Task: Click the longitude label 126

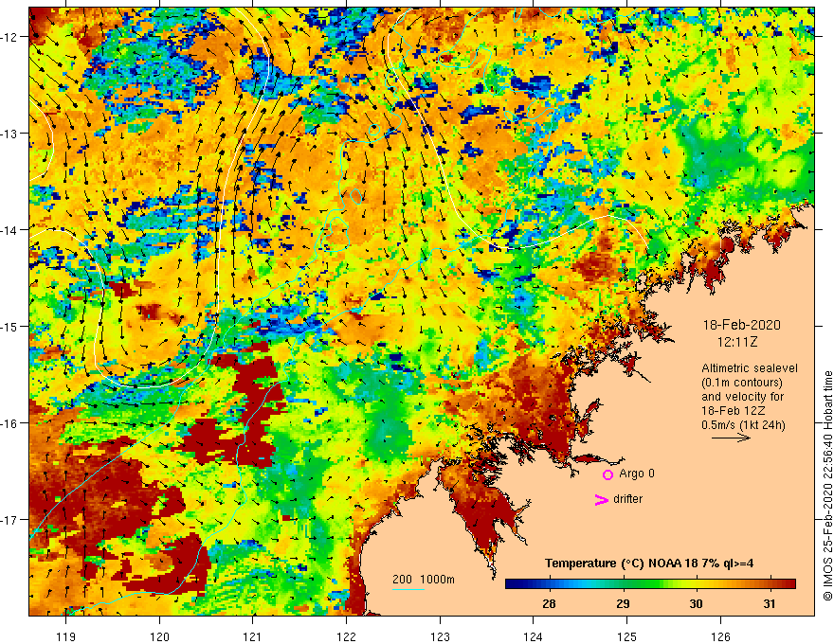Action: (x=720, y=636)
